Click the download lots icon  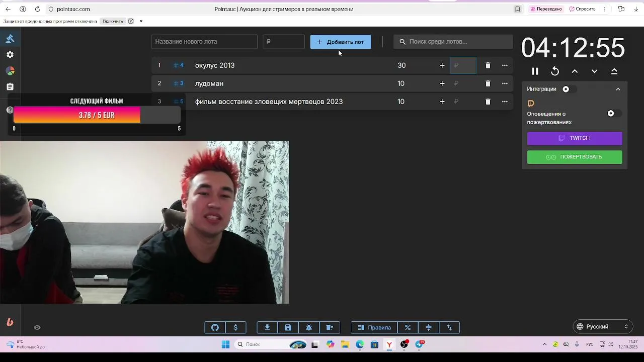[267, 327]
